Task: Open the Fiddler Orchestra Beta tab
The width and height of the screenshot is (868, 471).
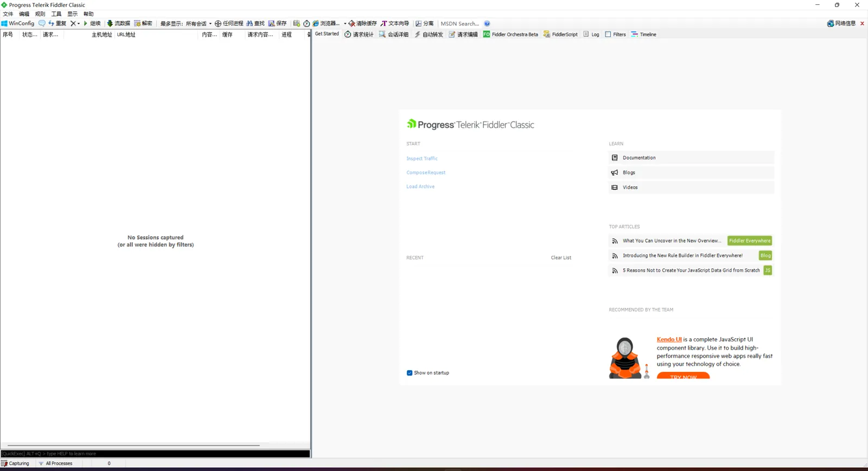Action: (x=510, y=34)
